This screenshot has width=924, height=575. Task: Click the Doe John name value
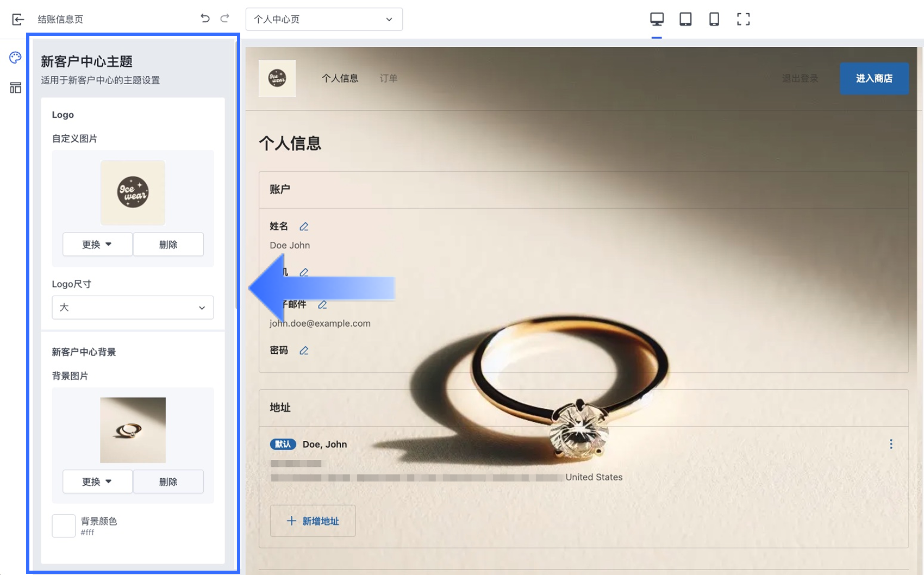coord(290,245)
